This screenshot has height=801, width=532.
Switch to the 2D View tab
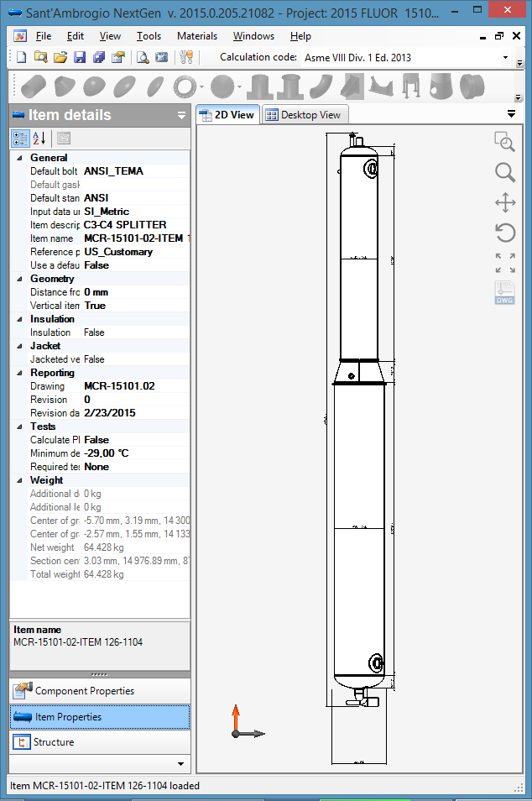pyautogui.click(x=227, y=115)
